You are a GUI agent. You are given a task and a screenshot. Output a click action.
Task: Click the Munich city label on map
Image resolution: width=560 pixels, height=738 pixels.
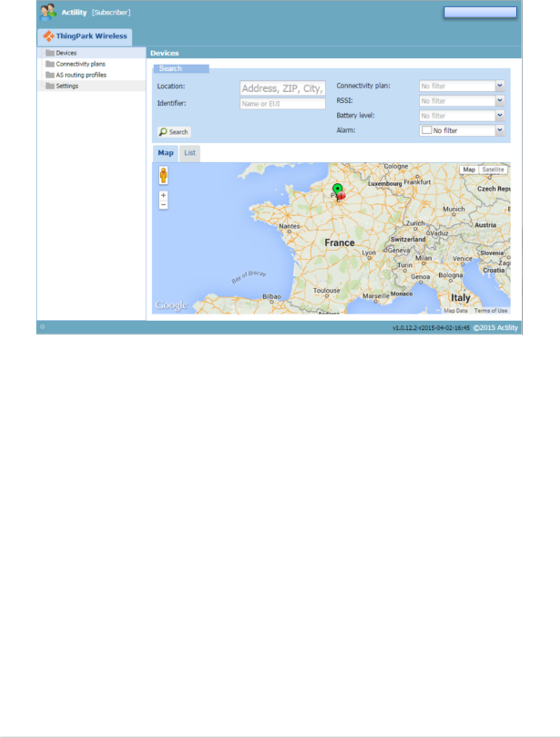453,209
